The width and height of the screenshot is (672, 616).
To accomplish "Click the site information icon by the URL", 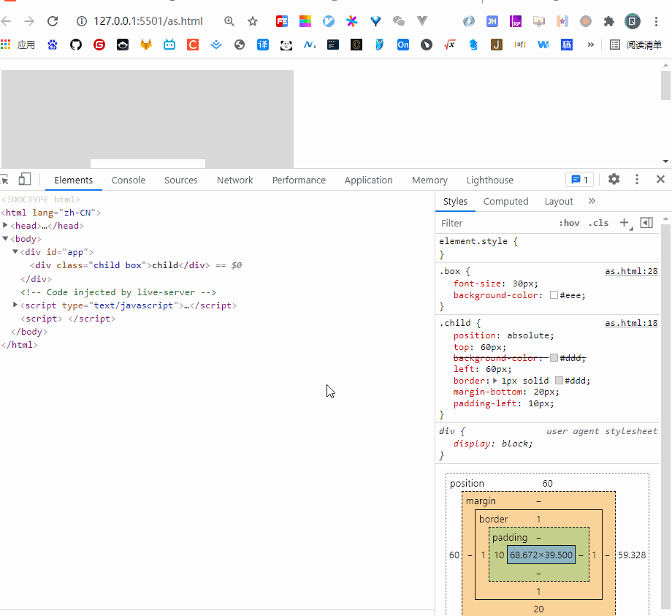I will tap(81, 21).
